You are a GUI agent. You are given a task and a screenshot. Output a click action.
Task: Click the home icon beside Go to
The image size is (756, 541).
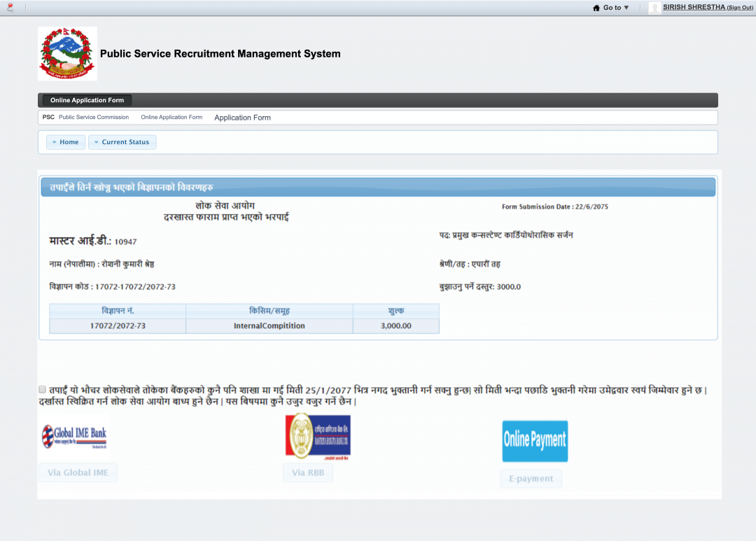(596, 8)
